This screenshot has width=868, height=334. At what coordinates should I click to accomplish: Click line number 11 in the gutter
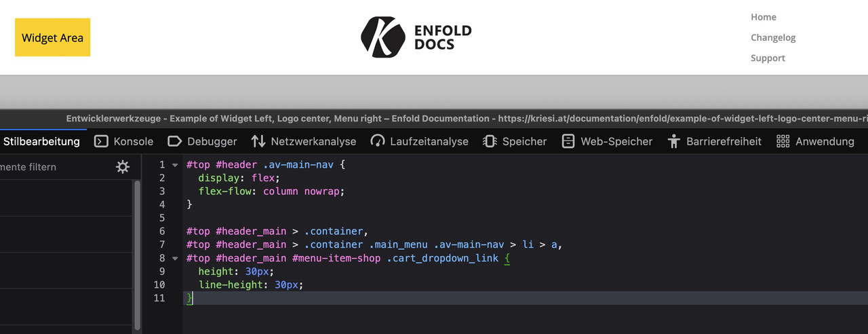pos(159,298)
